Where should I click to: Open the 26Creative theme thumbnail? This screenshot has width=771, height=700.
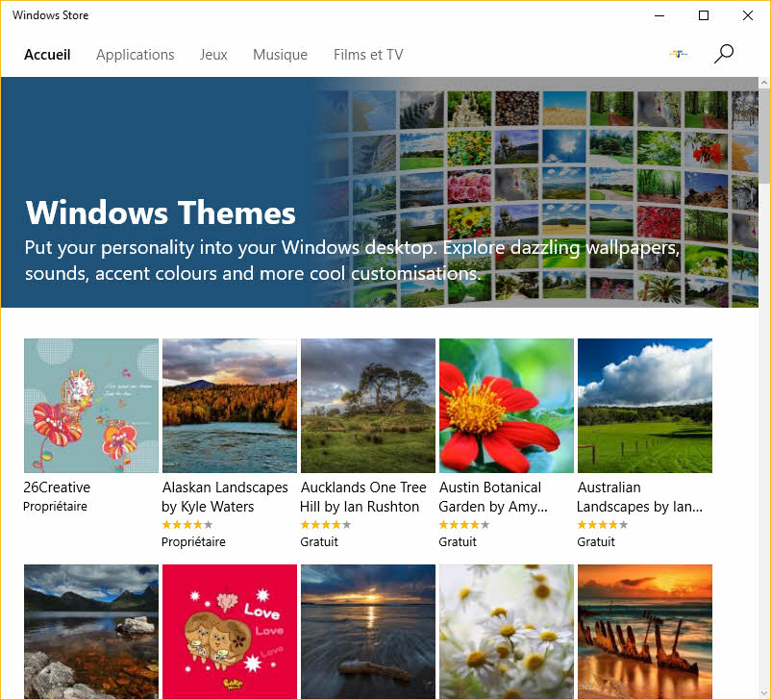[91, 406]
